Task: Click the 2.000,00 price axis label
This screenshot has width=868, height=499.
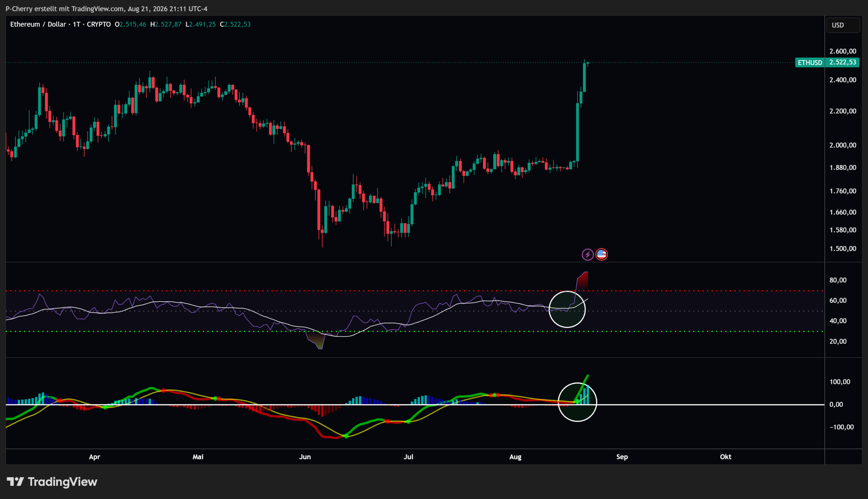Action: (x=843, y=145)
